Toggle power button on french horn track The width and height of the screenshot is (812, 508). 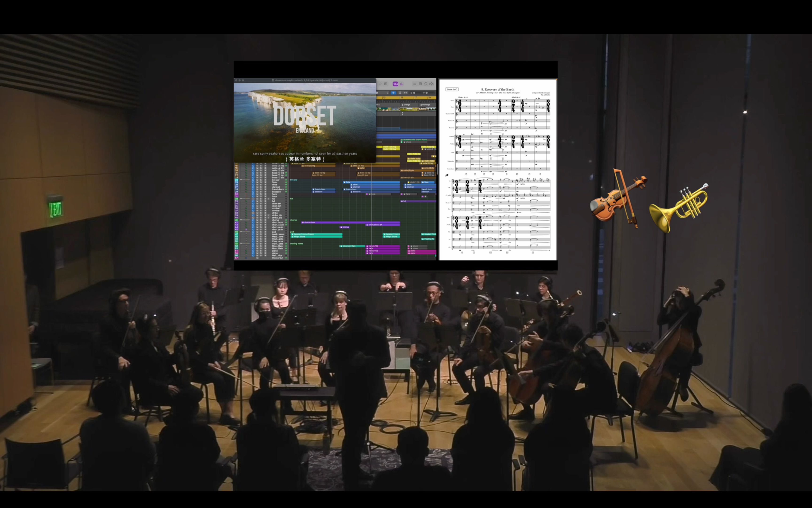pos(253,190)
